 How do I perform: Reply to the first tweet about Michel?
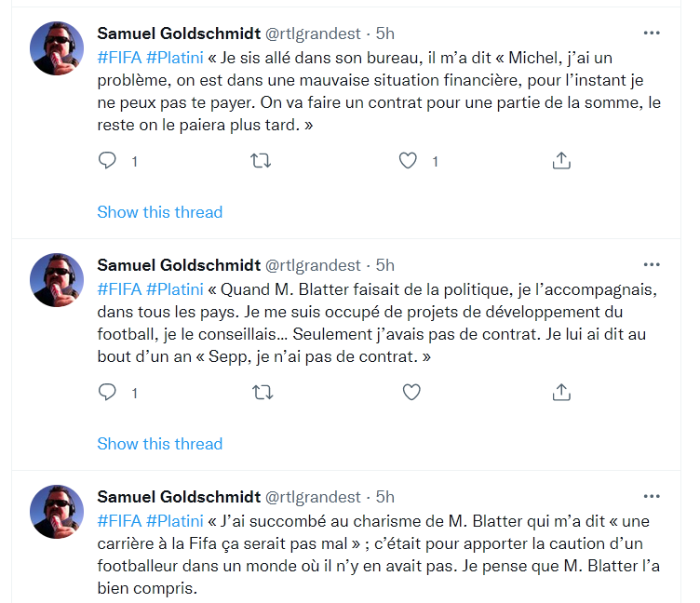click(x=107, y=160)
